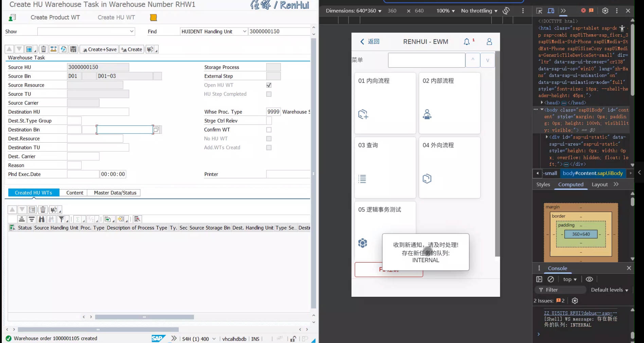Sort ascending in the WT grid toolbar
The width and height of the screenshot is (644, 343).
point(22,219)
